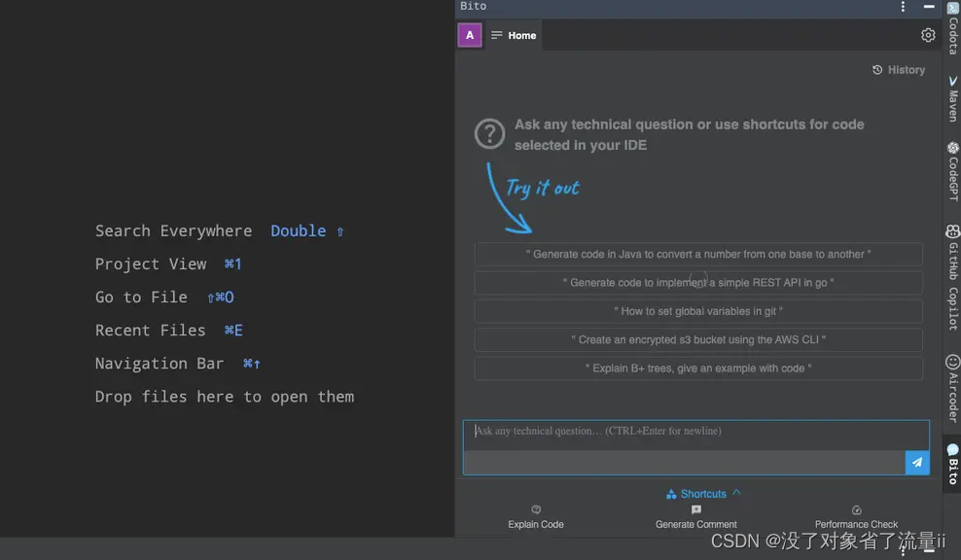Open Bito panel options (three dots)
The image size is (961, 560).
[903, 6]
